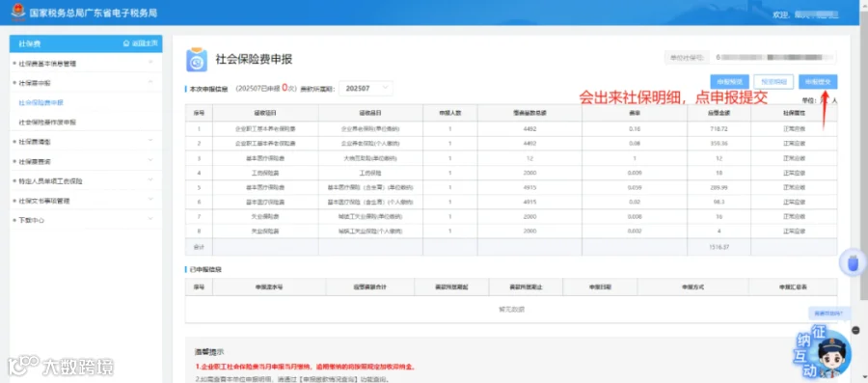Image resolution: width=868 pixels, height=383 pixels.
Task: Click amount 289.99 in row 5
Action: [x=719, y=187]
